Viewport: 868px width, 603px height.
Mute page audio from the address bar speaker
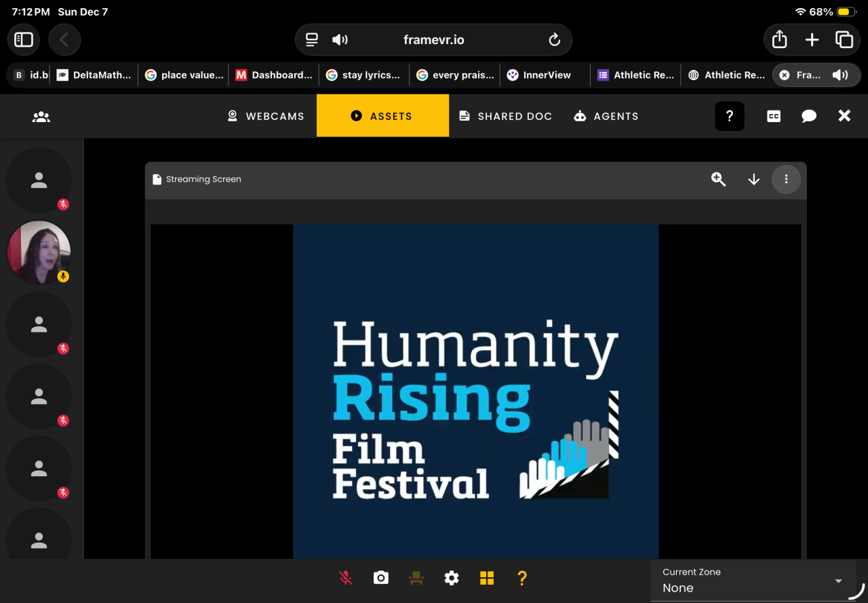point(340,40)
